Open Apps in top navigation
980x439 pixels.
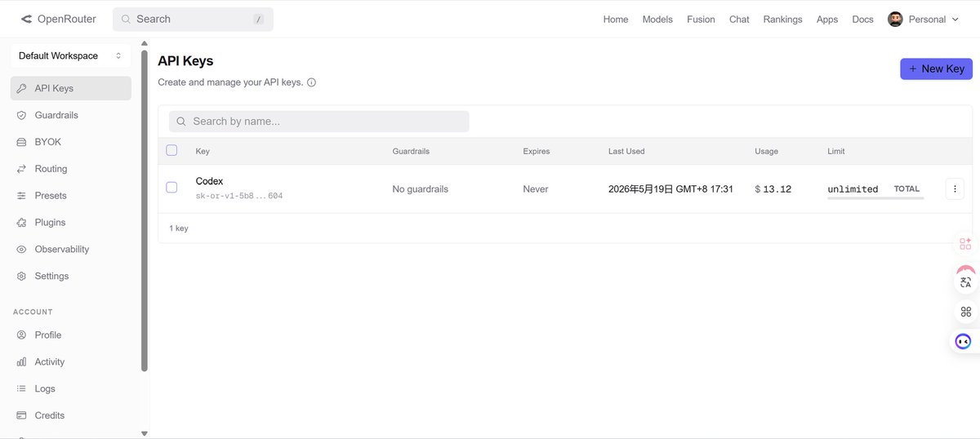point(827,20)
